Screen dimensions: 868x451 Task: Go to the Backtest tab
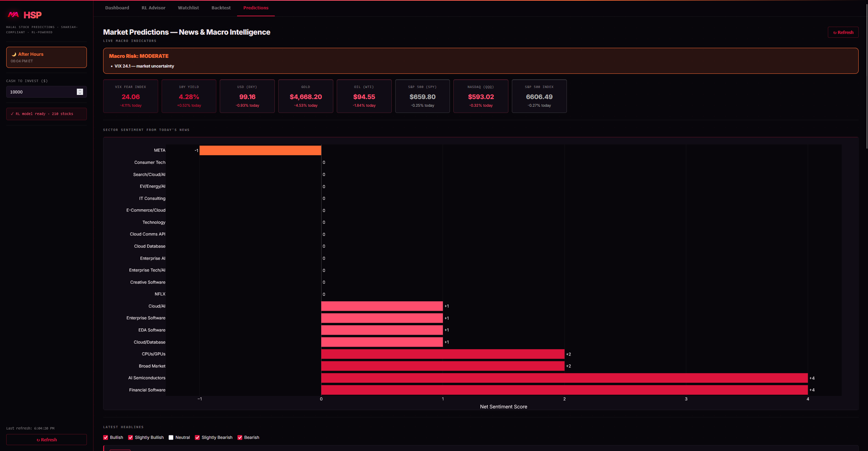(221, 8)
